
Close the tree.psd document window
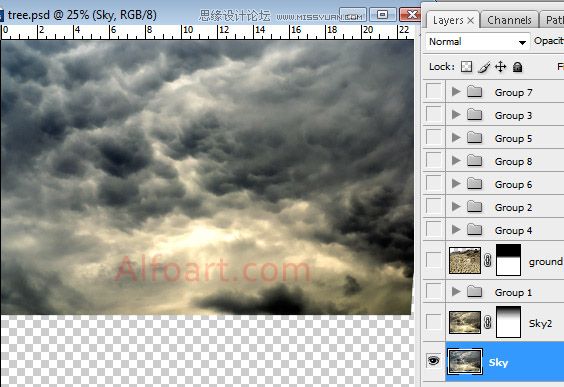coord(410,15)
